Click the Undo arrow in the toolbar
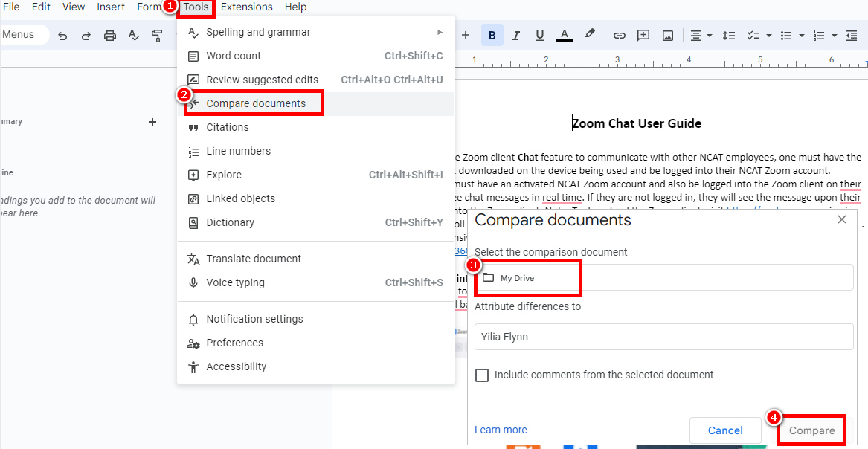This screenshot has width=868, height=449. click(x=62, y=35)
